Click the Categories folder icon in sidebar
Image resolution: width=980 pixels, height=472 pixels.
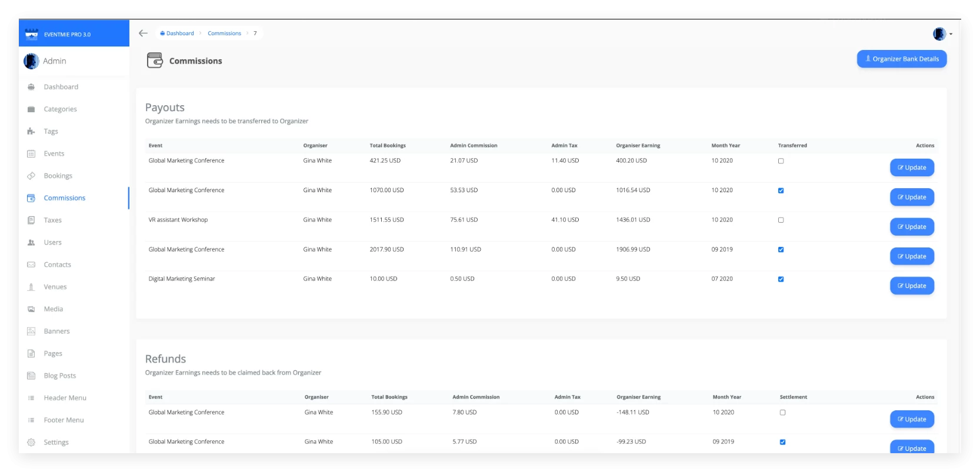(31, 109)
